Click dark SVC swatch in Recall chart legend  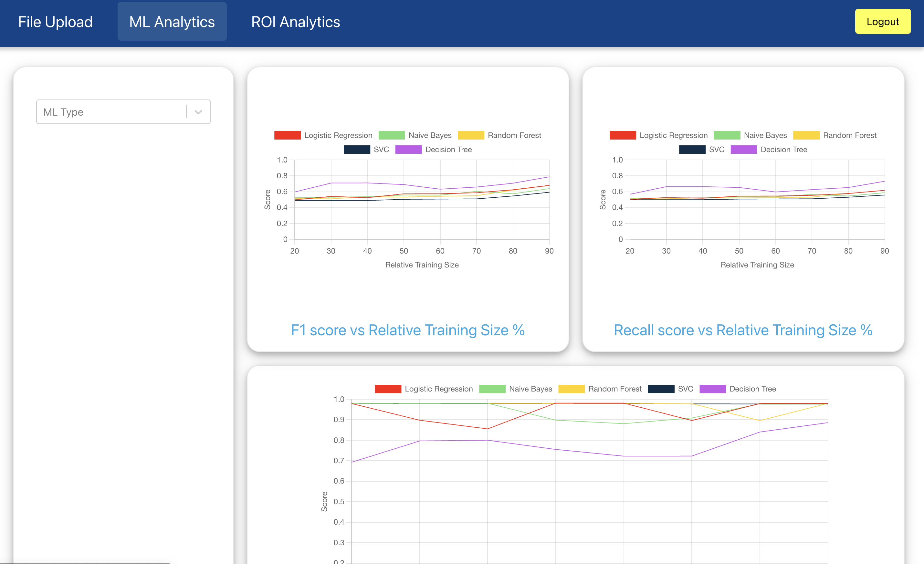click(x=692, y=150)
